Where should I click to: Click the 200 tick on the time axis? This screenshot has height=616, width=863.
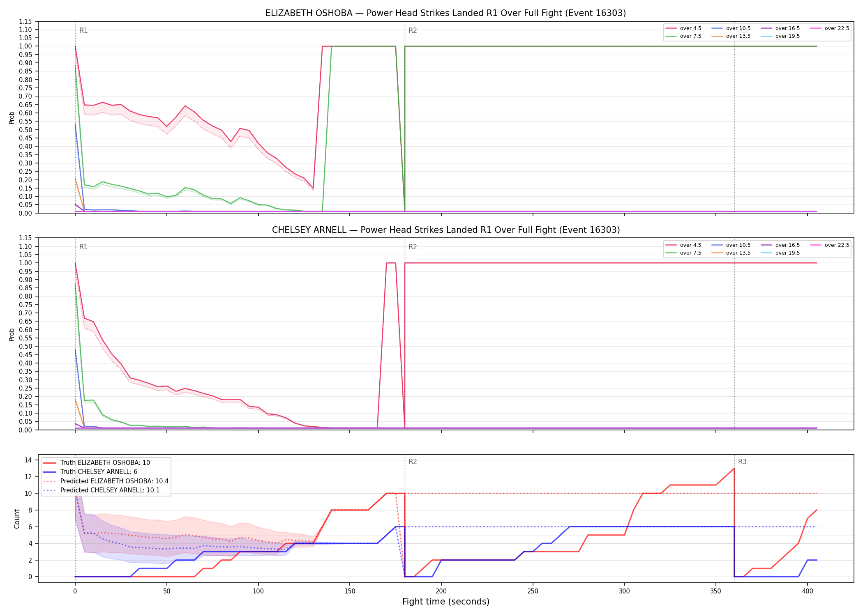click(441, 591)
